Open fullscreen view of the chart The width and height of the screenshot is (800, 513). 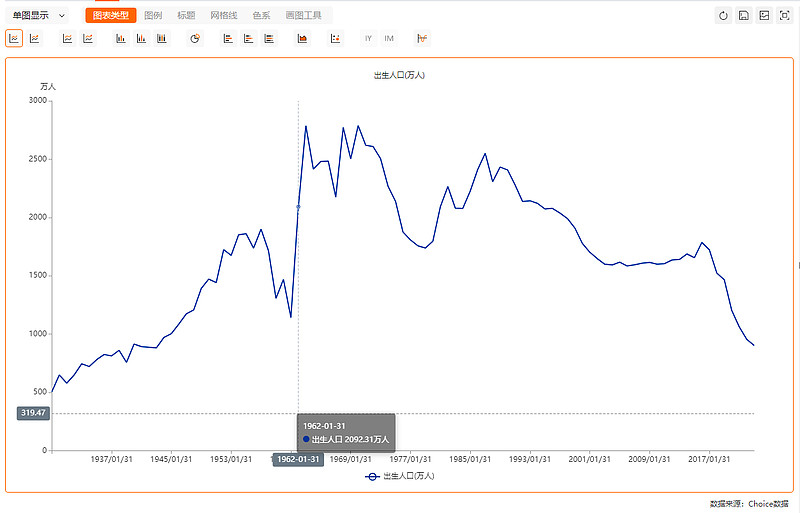785,15
